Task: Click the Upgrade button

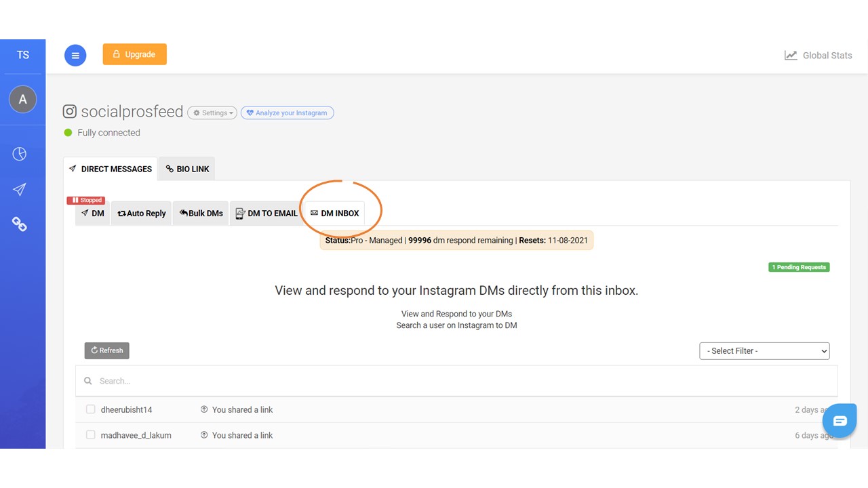Action: [134, 54]
